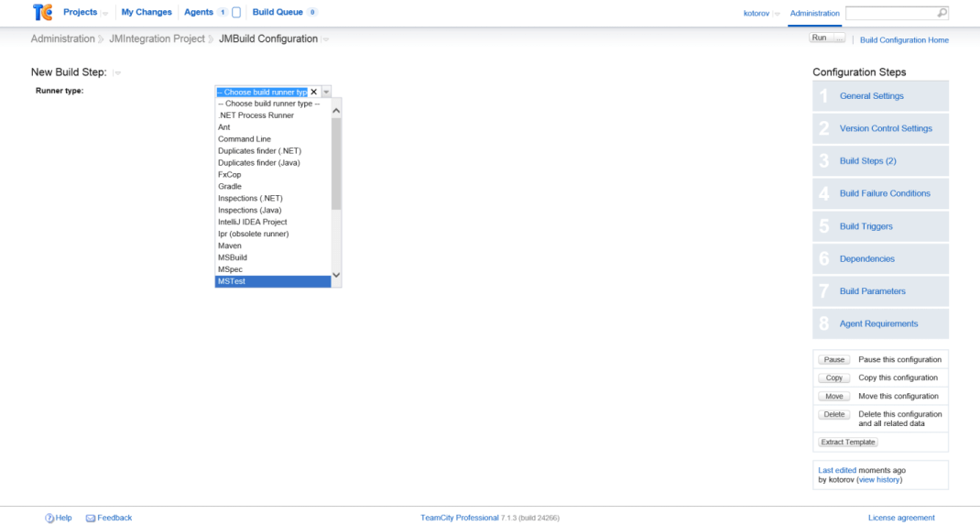
Task: Open the License agreement link
Action: [x=901, y=518]
